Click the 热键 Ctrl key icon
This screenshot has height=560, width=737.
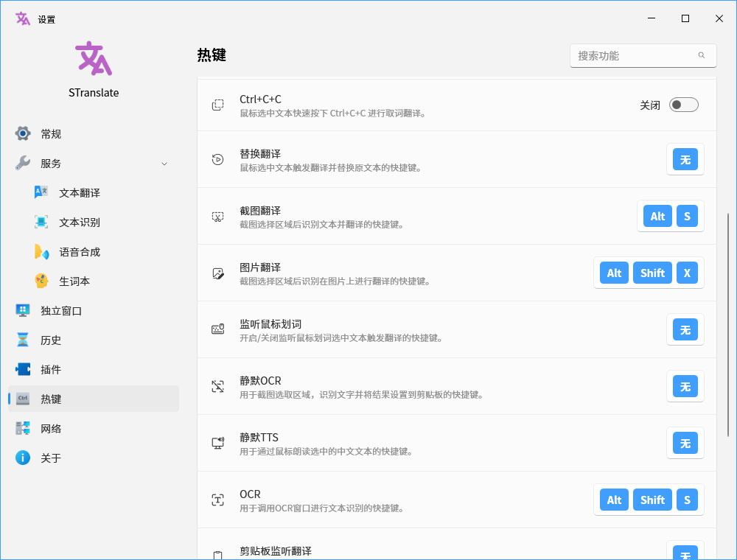tap(23, 399)
